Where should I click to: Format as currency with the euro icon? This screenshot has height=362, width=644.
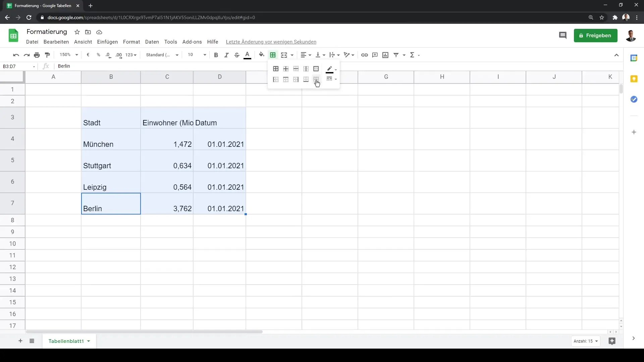(88, 55)
